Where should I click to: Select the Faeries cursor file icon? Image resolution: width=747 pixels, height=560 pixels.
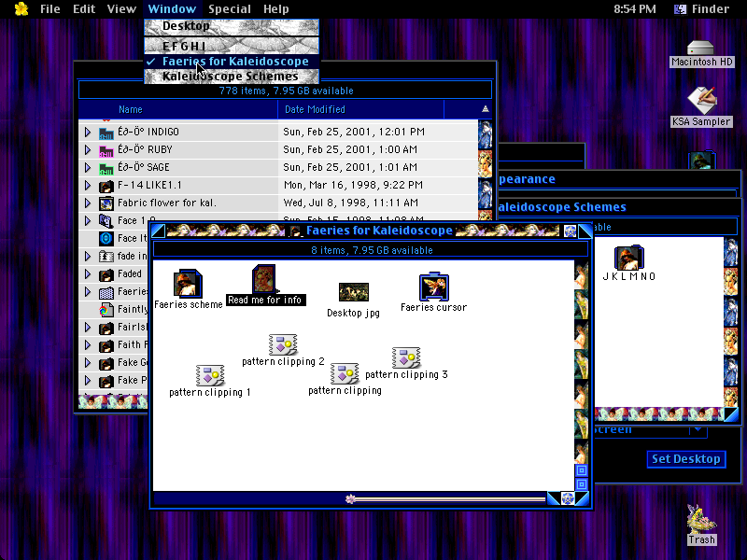[x=434, y=287]
